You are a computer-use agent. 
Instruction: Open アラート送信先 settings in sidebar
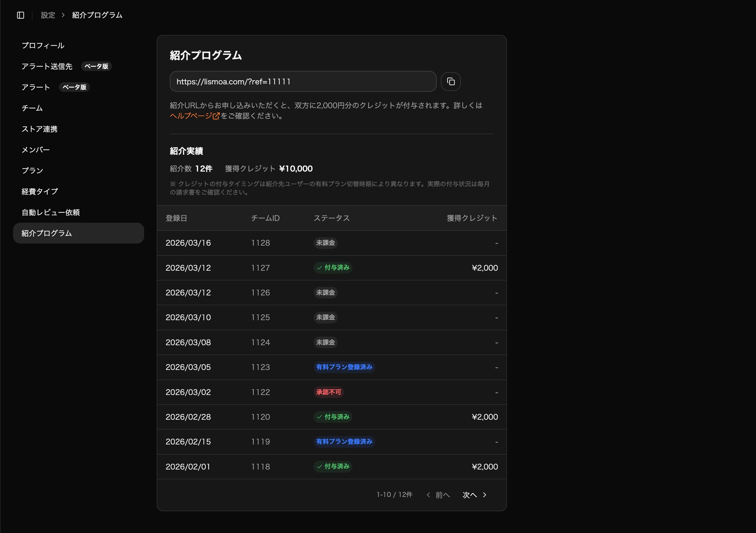click(x=47, y=66)
